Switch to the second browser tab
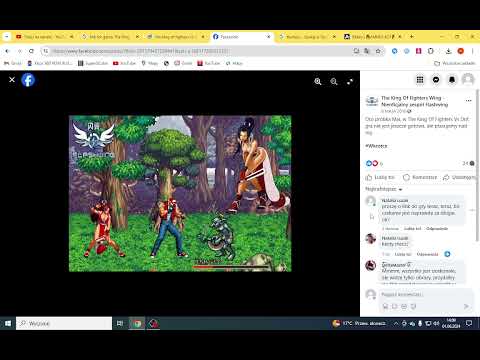This screenshot has height=360, width=480. 110,37
